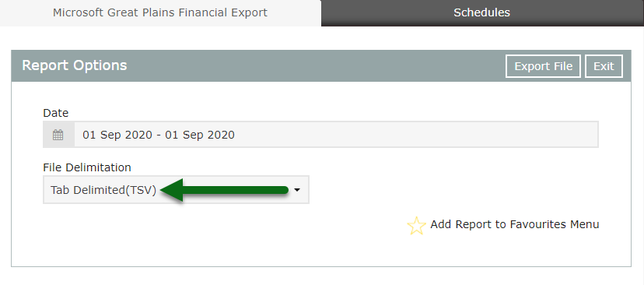Viewport: 644px width, 285px height.
Task: Click the grey calendar box in Date field
Action: pyautogui.click(x=58, y=135)
